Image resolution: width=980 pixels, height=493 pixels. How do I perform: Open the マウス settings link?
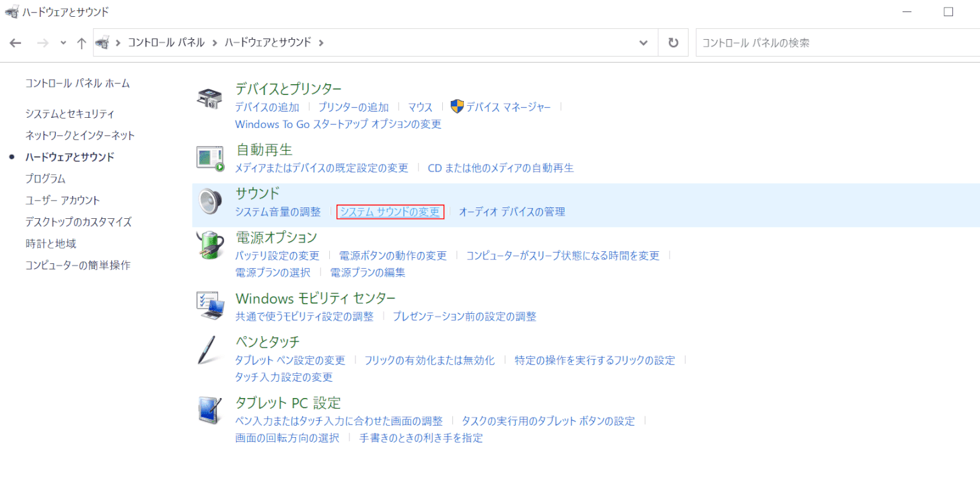[x=420, y=107]
